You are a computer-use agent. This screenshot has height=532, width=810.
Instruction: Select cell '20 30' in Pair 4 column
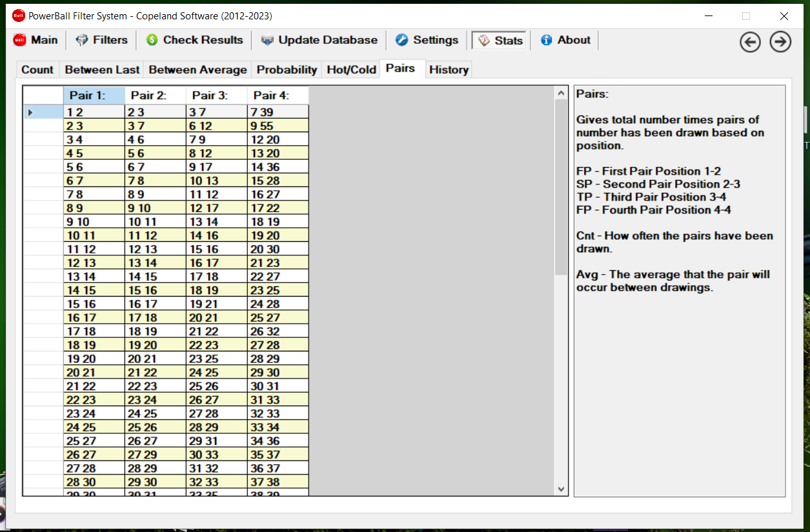coord(278,249)
